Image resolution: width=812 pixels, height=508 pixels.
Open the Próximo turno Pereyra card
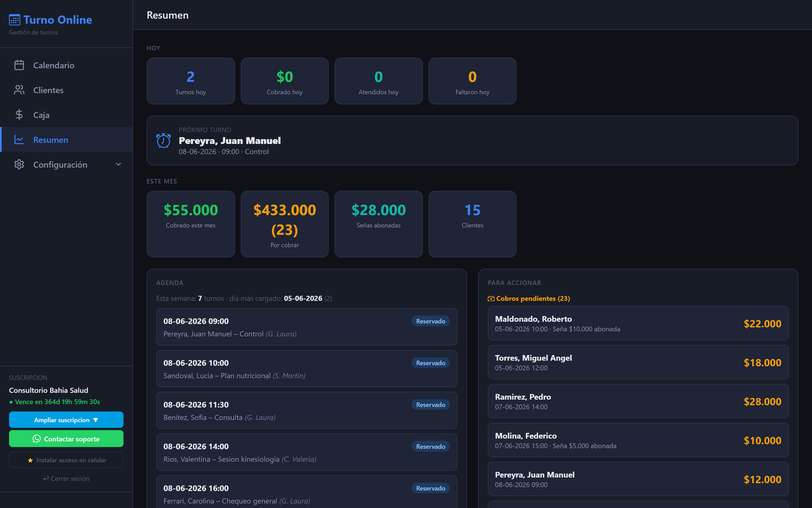tap(473, 141)
